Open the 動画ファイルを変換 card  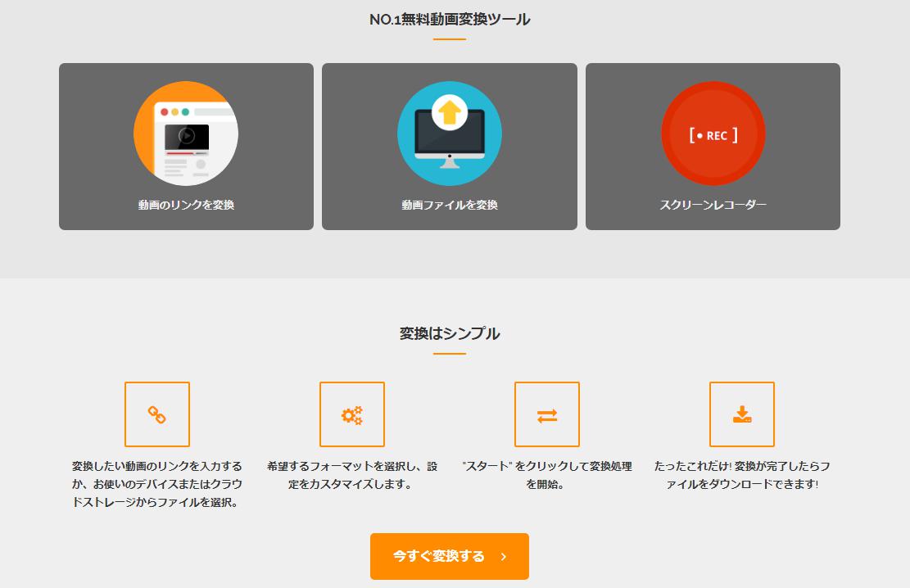pos(449,146)
